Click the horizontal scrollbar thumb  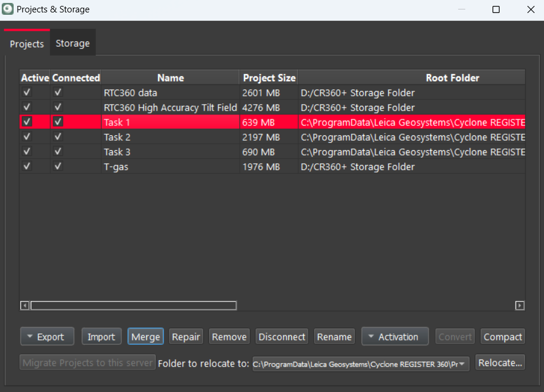(133, 306)
